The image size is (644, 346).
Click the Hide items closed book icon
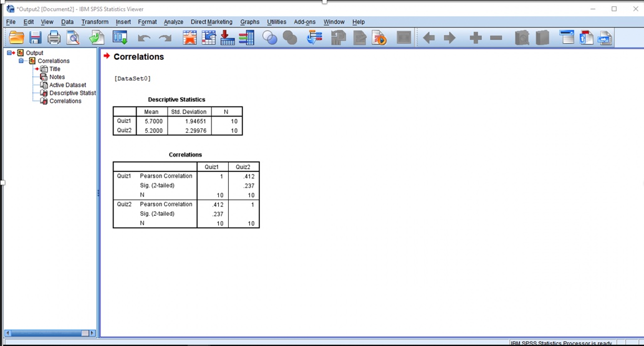pos(542,38)
